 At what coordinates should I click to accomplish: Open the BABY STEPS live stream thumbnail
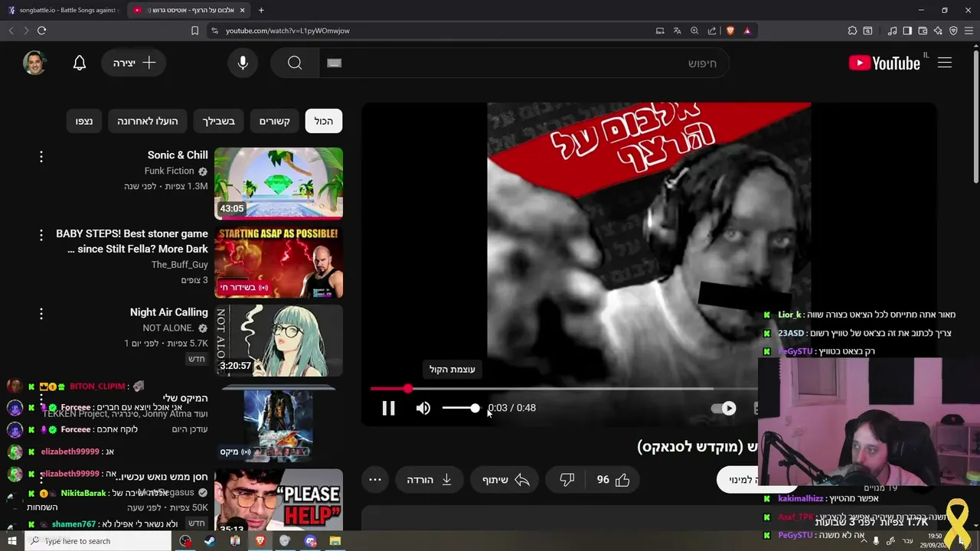(x=279, y=262)
